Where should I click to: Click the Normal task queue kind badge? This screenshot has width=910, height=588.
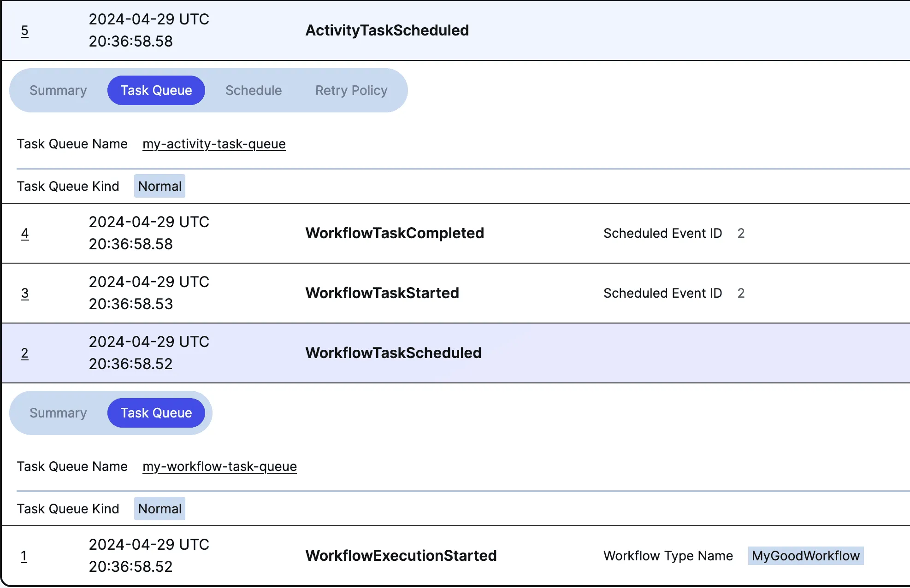pyautogui.click(x=160, y=186)
